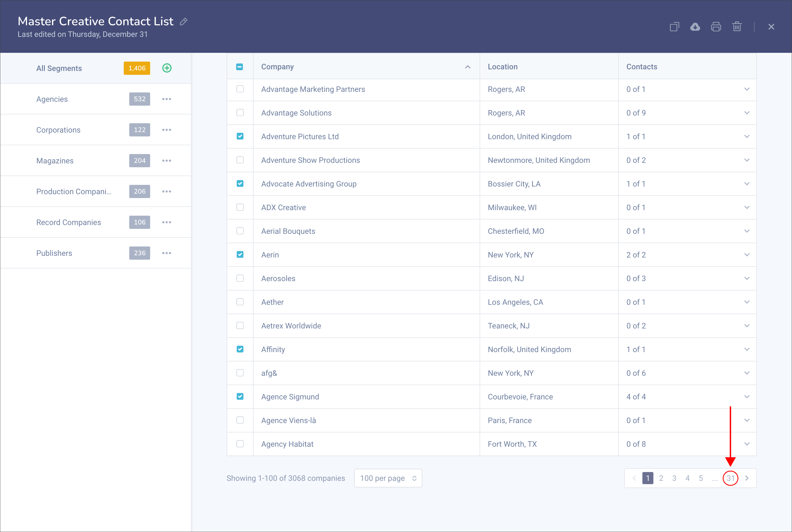The width and height of the screenshot is (792, 532).
Task: Uncheck Agence Sigmund checkbox
Action: tap(240, 397)
